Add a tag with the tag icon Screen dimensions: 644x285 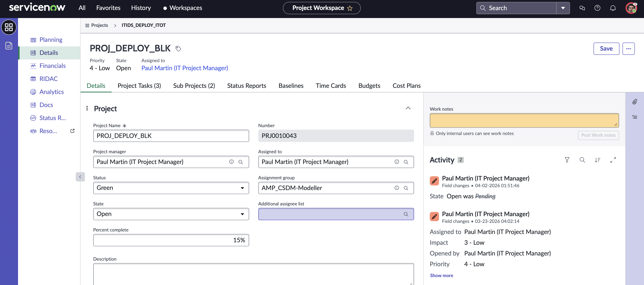pos(178,49)
